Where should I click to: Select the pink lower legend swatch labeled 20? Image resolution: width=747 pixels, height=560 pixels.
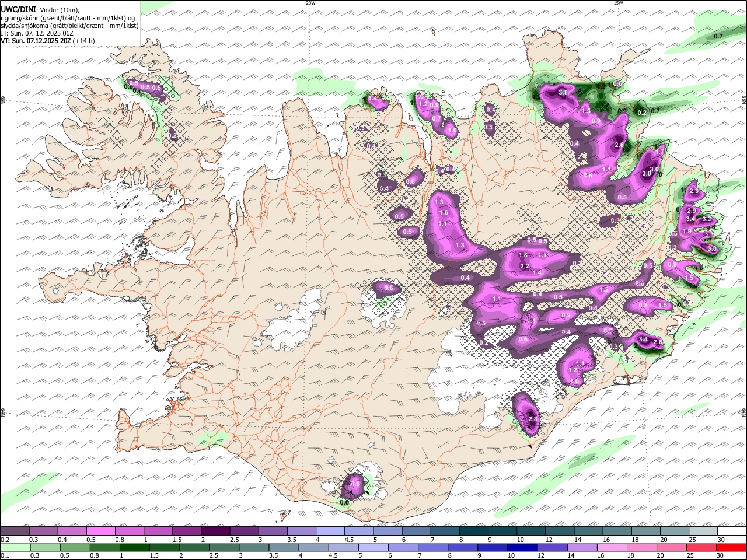point(671,547)
